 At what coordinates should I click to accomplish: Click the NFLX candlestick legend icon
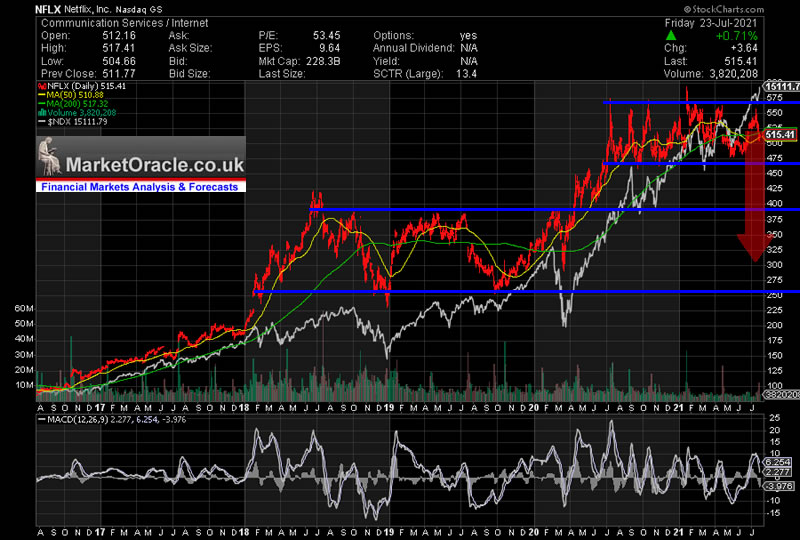42,86
